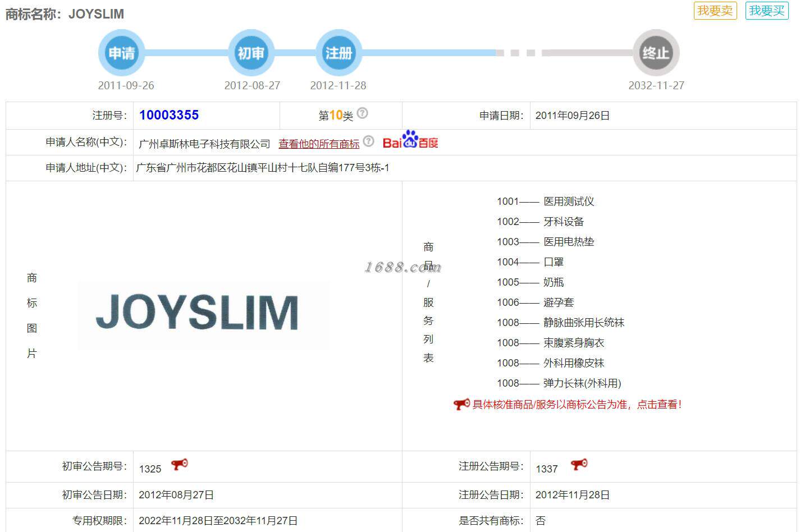Select exclusive right period 2022年11月28日至2032年11月27日
Screen dimensions: 805x532
pyautogui.click(x=218, y=521)
